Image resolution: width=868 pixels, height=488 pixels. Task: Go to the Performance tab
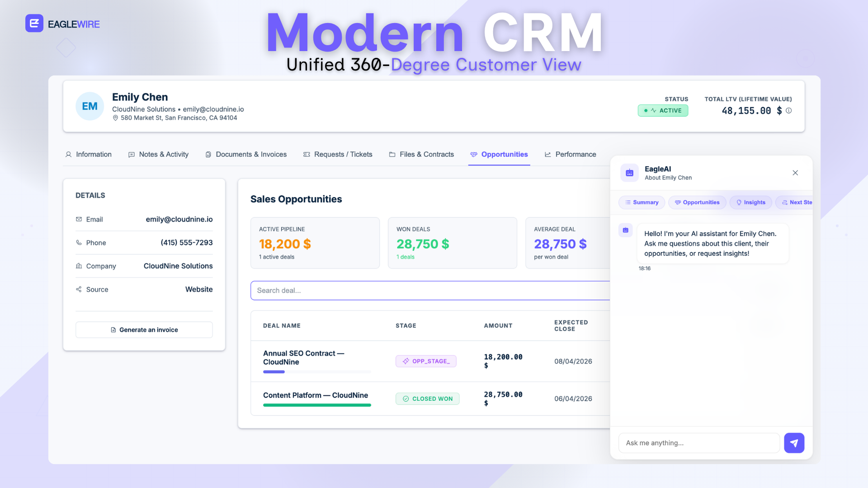point(570,155)
